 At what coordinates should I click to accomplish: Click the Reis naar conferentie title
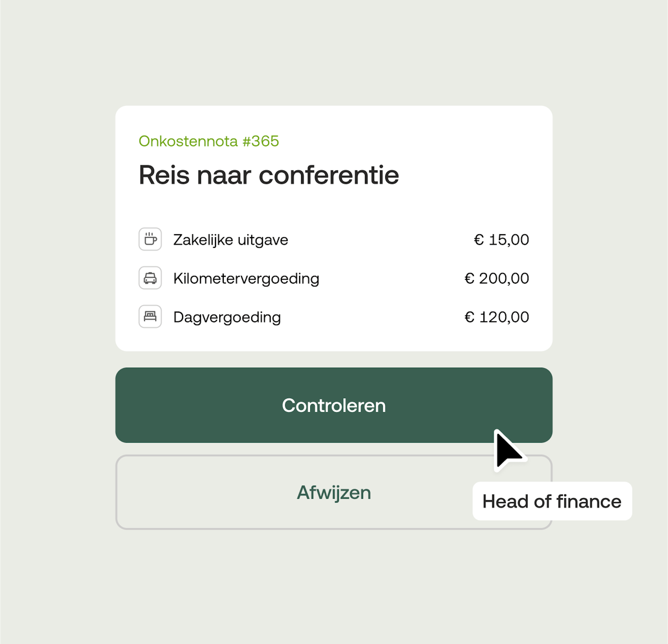(269, 175)
